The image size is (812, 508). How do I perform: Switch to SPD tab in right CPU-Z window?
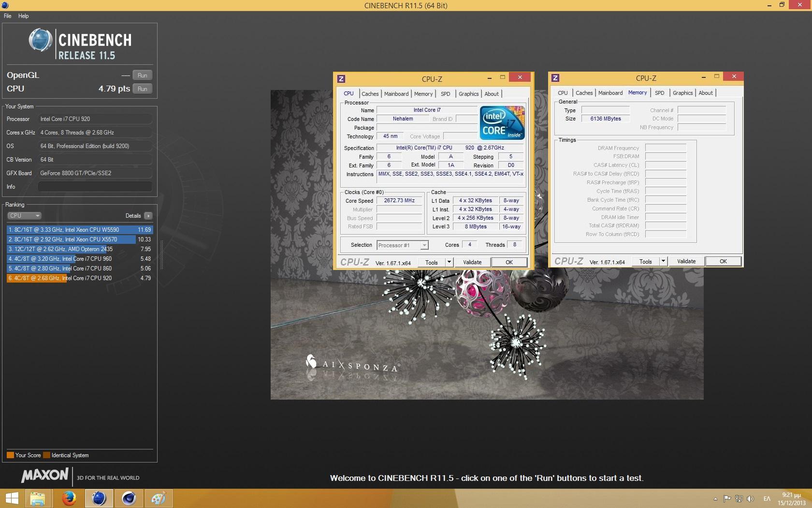[x=660, y=93]
